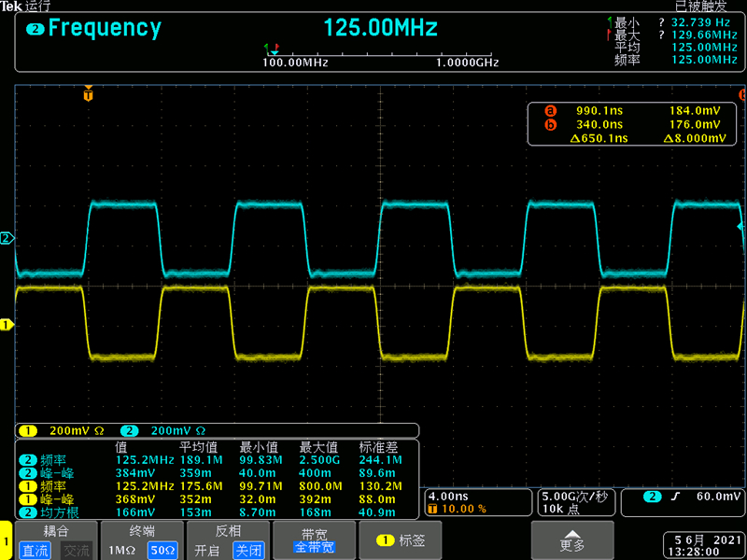Open the 带宽 bandwidth menu
Screen dimensions: 747x560
pos(314,541)
